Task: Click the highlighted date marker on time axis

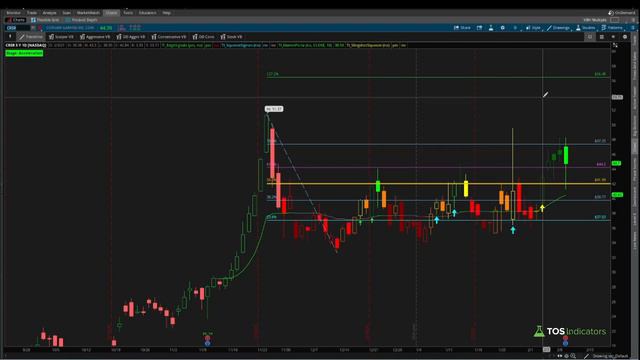Action: [546, 350]
